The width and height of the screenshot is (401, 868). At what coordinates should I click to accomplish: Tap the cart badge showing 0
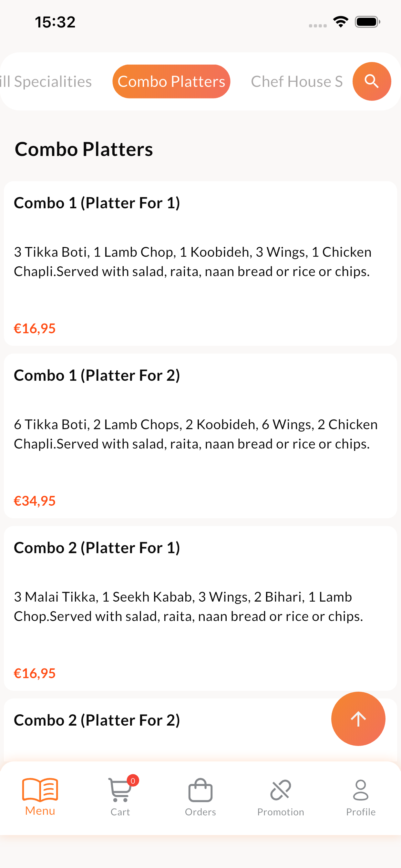[x=133, y=781]
